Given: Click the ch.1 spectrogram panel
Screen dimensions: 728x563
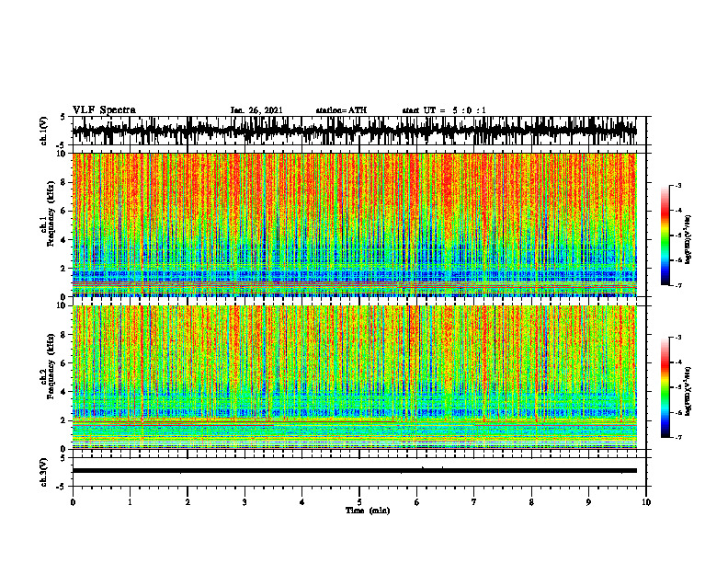Looking at the screenshot, I should click(x=354, y=224).
